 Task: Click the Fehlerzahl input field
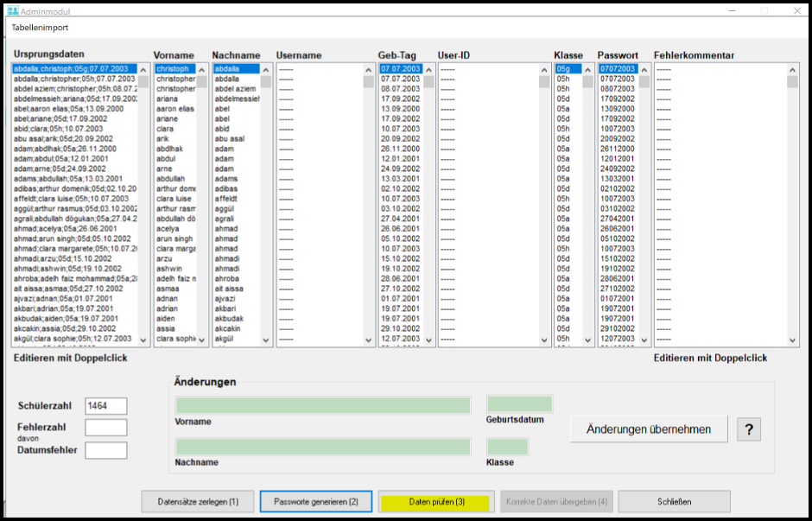click(x=105, y=428)
